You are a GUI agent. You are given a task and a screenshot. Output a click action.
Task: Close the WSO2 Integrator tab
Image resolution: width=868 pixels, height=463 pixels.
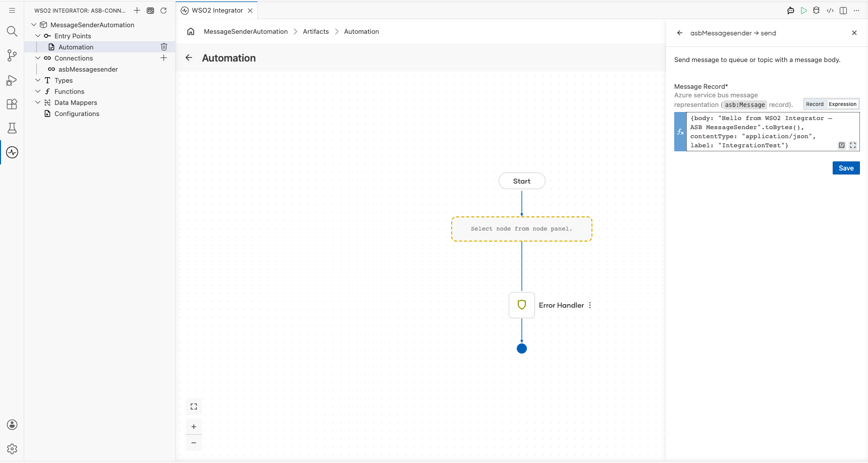(x=250, y=10)
